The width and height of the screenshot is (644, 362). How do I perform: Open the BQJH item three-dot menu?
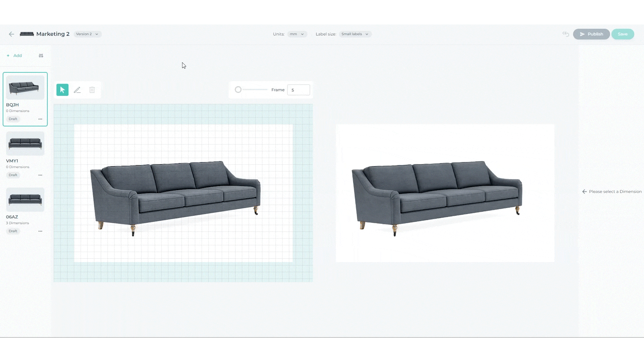coord(40,119)
